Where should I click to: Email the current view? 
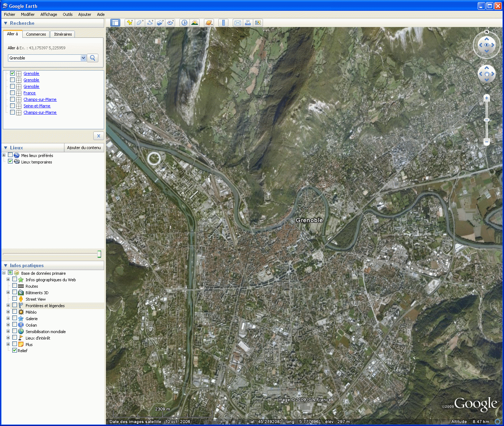tap(238, 23)
